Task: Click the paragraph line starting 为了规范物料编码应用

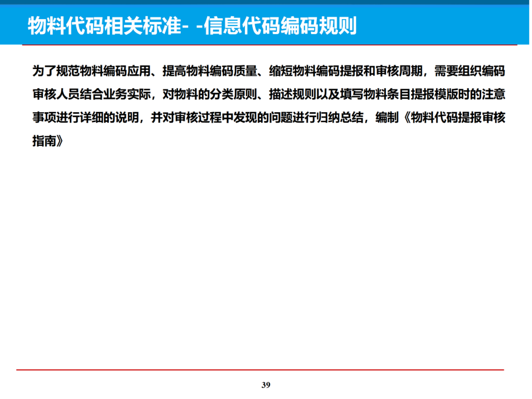Action: click(x=269, y=71)
